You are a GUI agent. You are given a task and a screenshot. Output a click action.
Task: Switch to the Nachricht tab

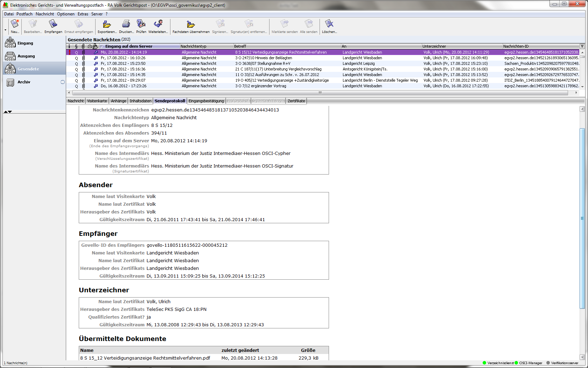click(x=76, y=101)
